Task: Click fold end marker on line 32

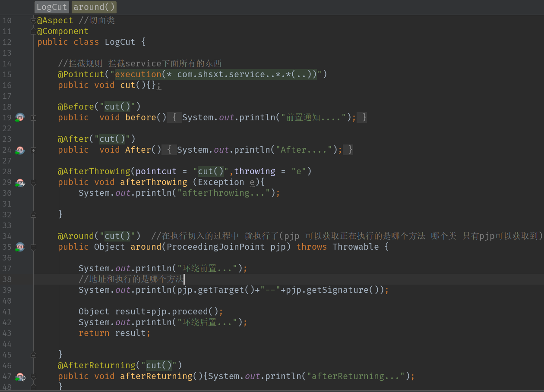Action: pyautogui.click(x=33, y=214)
